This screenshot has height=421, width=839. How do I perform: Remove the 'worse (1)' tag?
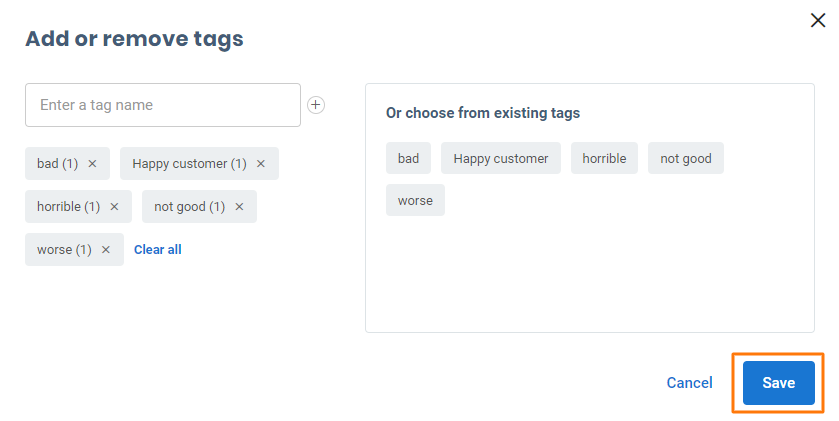[x=106, y=250]
